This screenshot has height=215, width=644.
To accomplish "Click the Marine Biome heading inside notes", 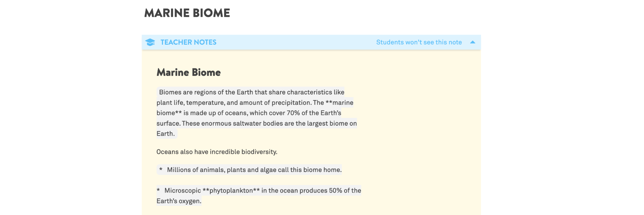I will [x=189, y=73].
